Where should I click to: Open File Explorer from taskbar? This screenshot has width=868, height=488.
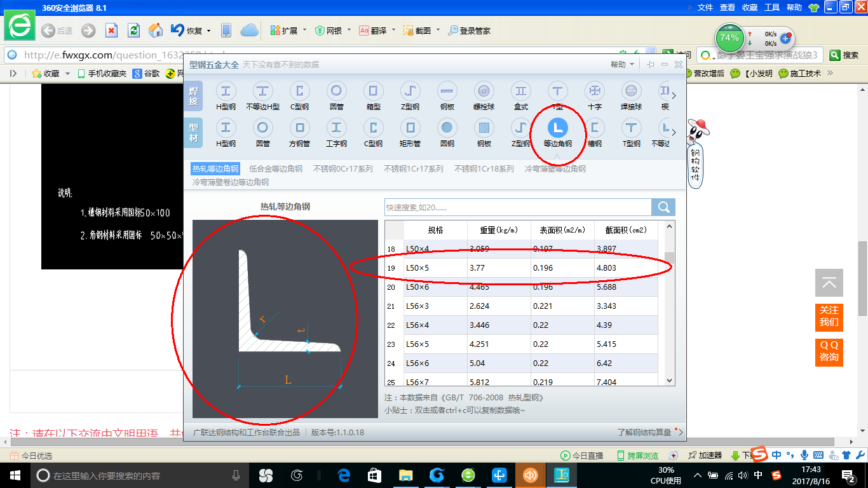click(405, 475)
